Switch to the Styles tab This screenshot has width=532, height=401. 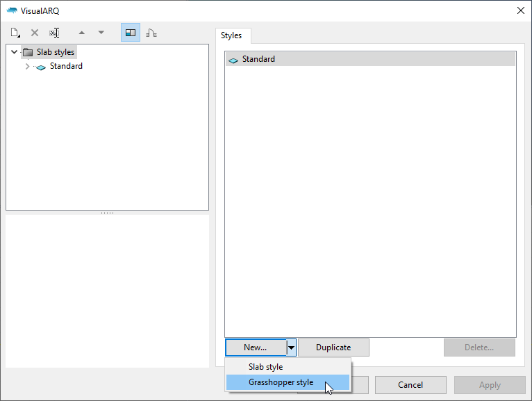pyautogui.click(x=231, y=35)
